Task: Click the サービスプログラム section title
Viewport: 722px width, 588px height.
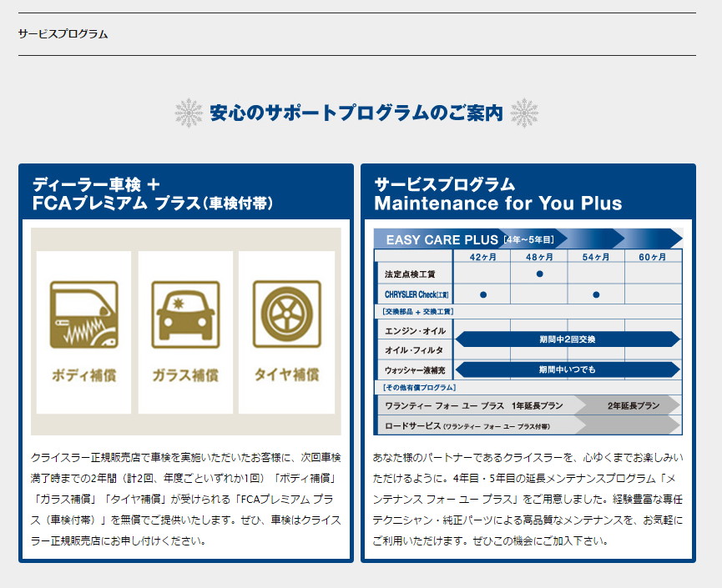Action: 63,34
